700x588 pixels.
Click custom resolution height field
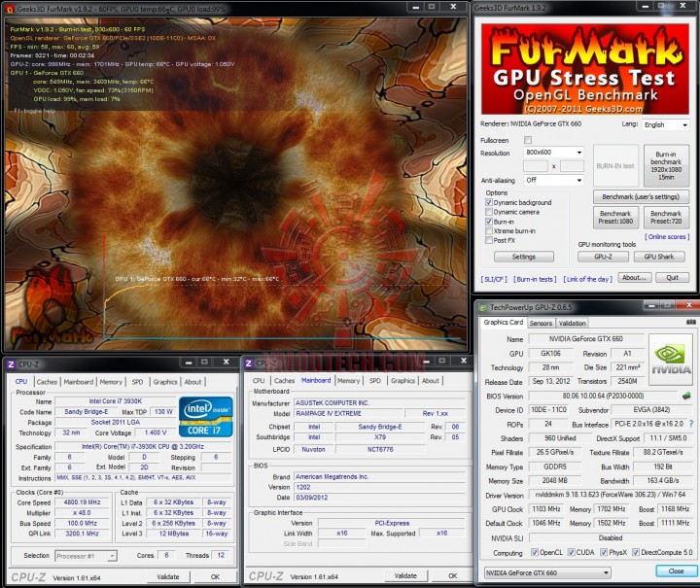point(572,166)
